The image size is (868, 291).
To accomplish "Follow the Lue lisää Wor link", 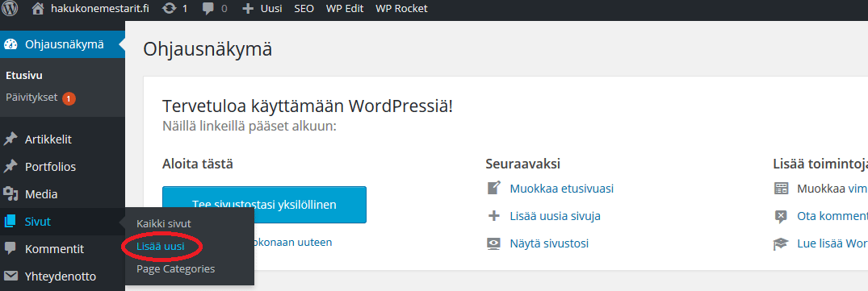I will (x=832, y=244).
